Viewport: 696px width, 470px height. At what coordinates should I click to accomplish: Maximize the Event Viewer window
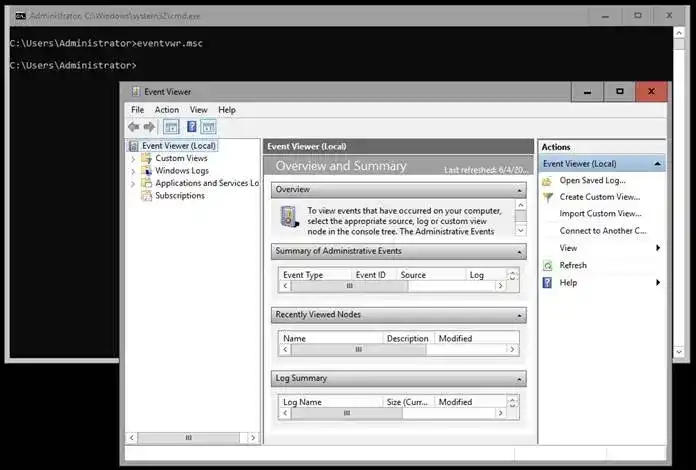[620, 92]
